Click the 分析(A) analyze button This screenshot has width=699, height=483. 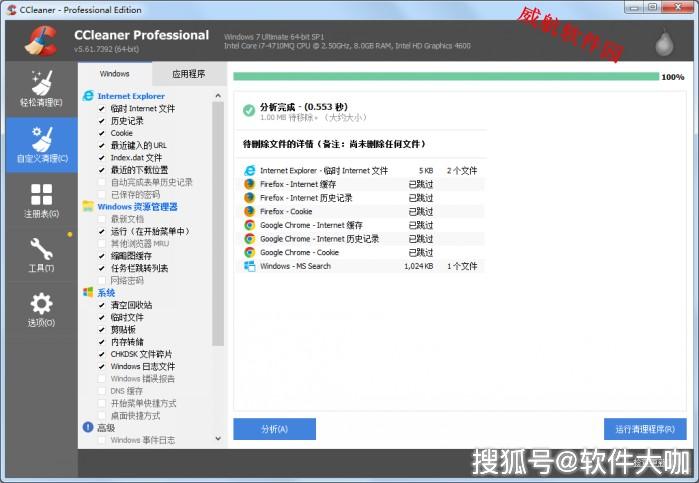pos(275,429)
